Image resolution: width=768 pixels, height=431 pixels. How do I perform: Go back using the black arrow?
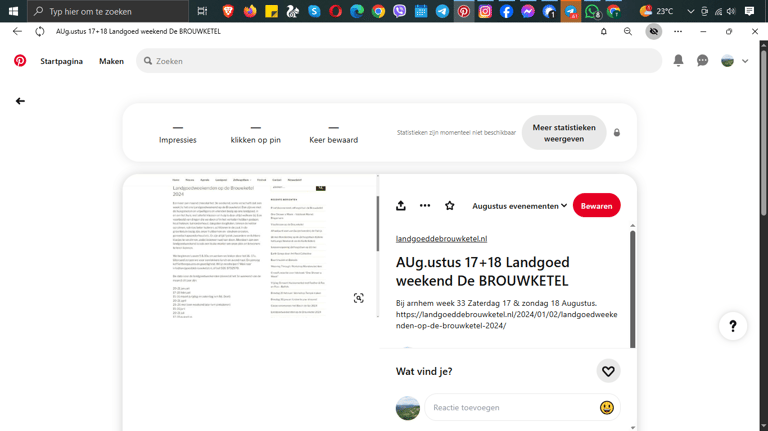(20, 101)
